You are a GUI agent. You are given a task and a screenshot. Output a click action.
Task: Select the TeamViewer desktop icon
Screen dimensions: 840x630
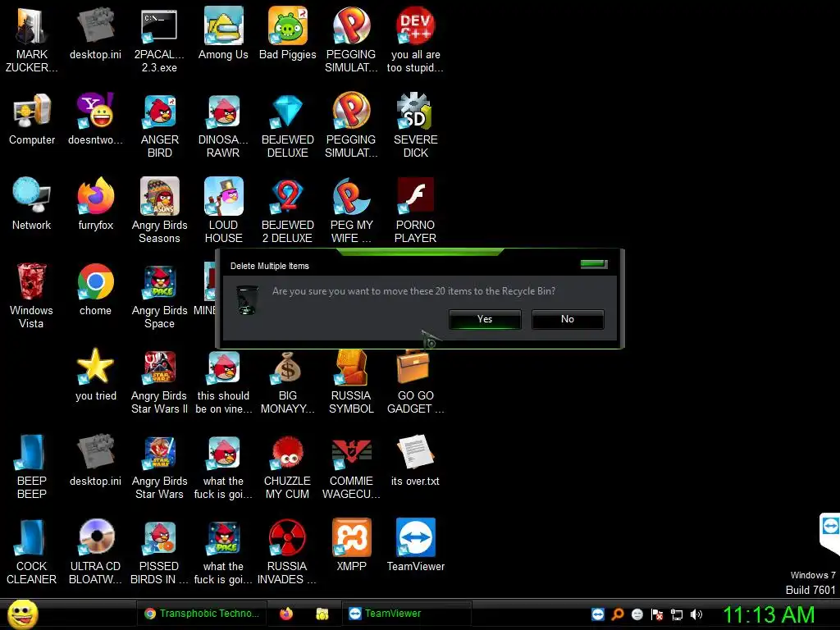415,546
